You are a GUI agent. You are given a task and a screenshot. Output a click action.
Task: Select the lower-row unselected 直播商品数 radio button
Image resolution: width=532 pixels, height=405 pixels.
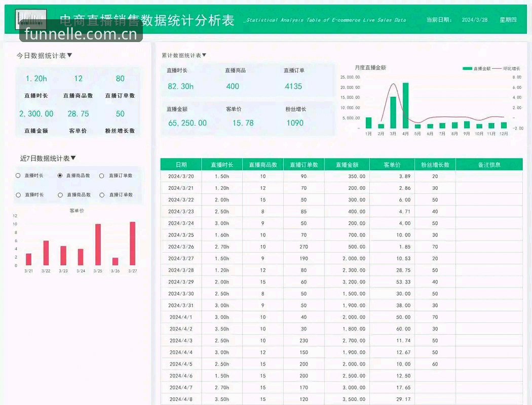click(60, 195)
